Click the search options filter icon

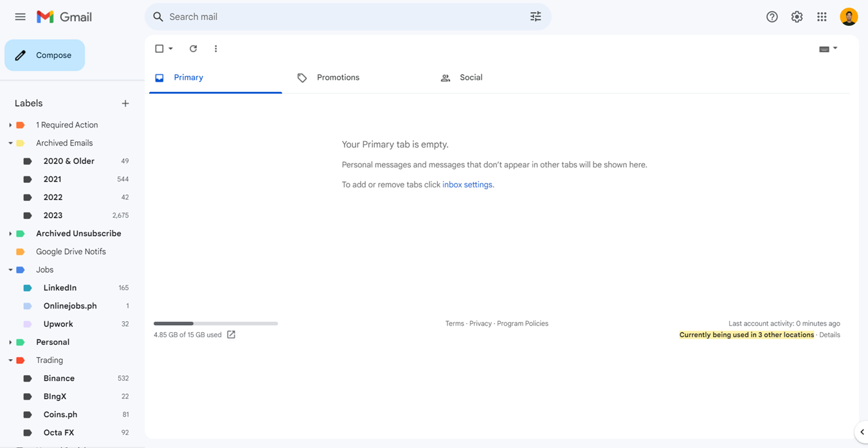pos(536,17)
